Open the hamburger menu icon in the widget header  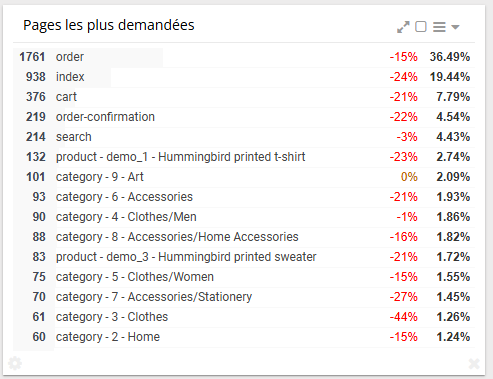click(x=439, y=27)
